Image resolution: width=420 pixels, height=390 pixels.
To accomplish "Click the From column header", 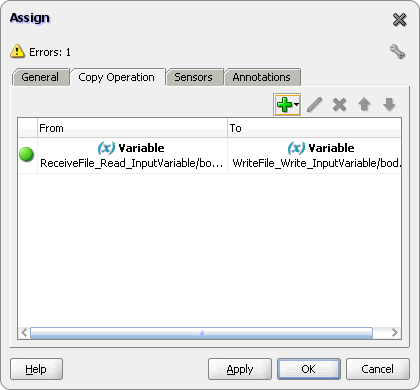I will tap(132, 128).
